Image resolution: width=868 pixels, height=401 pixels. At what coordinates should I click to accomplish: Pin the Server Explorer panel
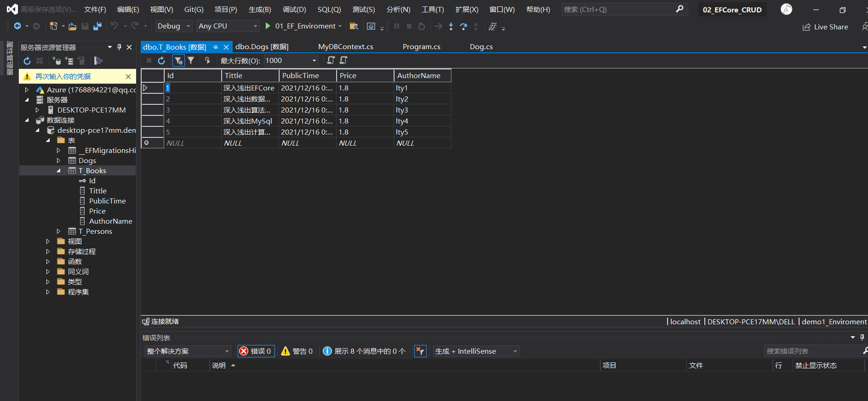(120, 47)
